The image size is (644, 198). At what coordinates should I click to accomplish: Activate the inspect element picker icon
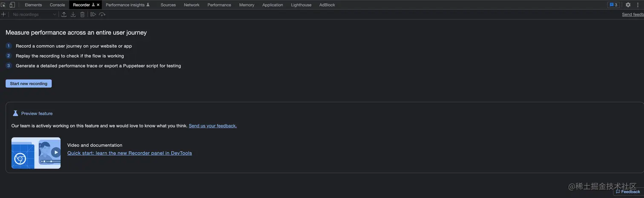coord(3,5)
